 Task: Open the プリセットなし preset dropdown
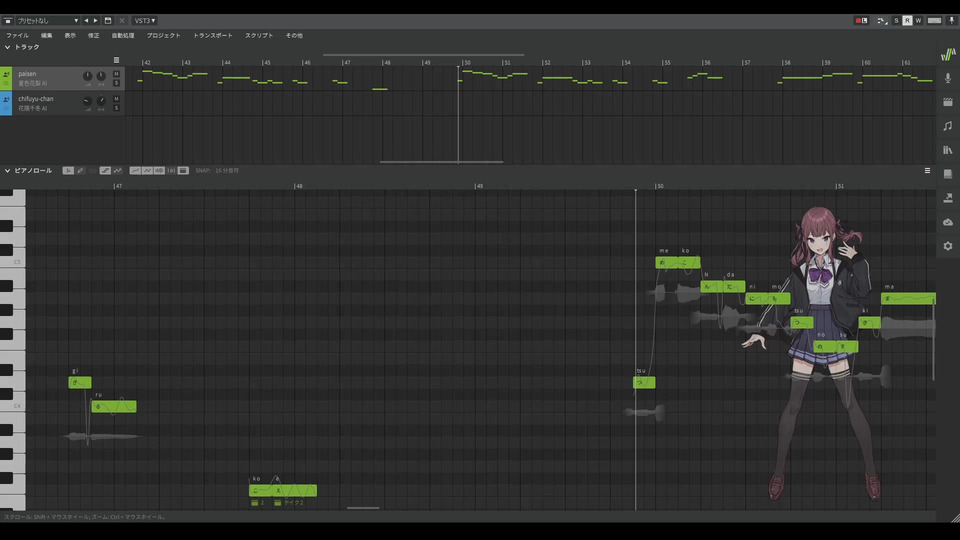point(48,20)
